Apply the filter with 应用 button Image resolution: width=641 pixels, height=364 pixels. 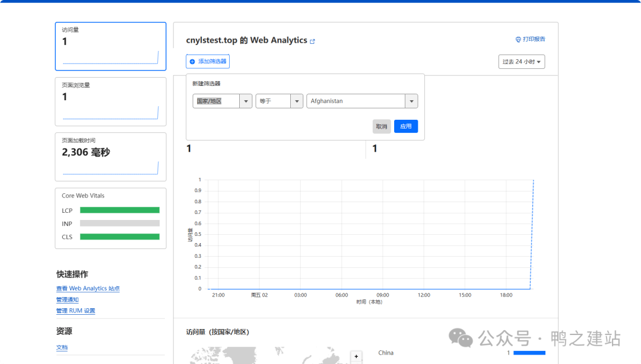coord(406,126)
